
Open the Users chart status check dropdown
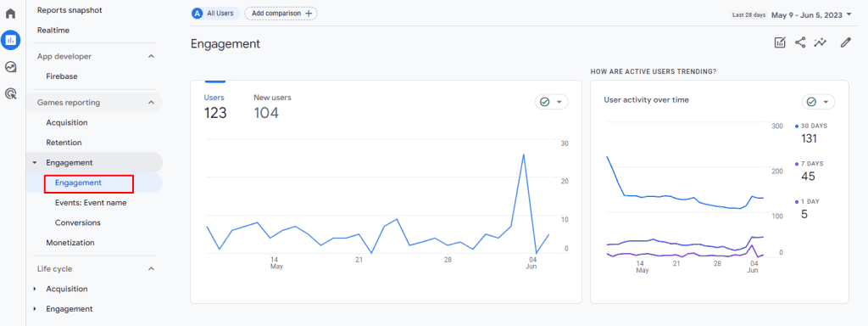pyautogui.click(x=551, y=102)
